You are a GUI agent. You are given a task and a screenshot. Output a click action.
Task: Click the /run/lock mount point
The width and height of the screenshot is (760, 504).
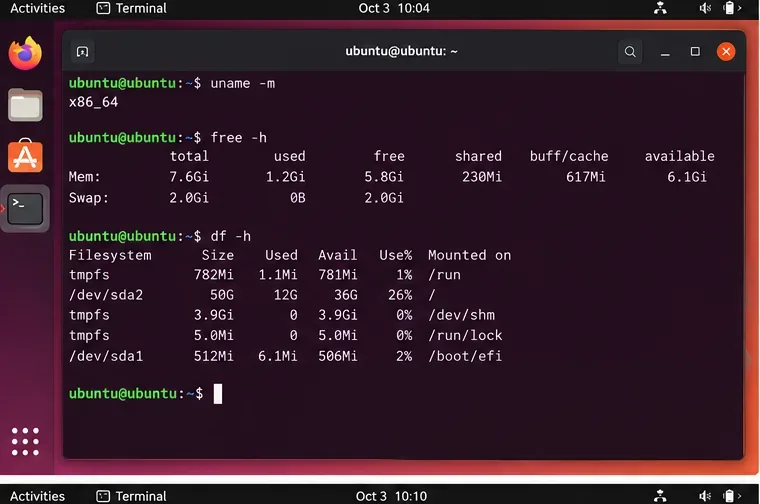465,335
